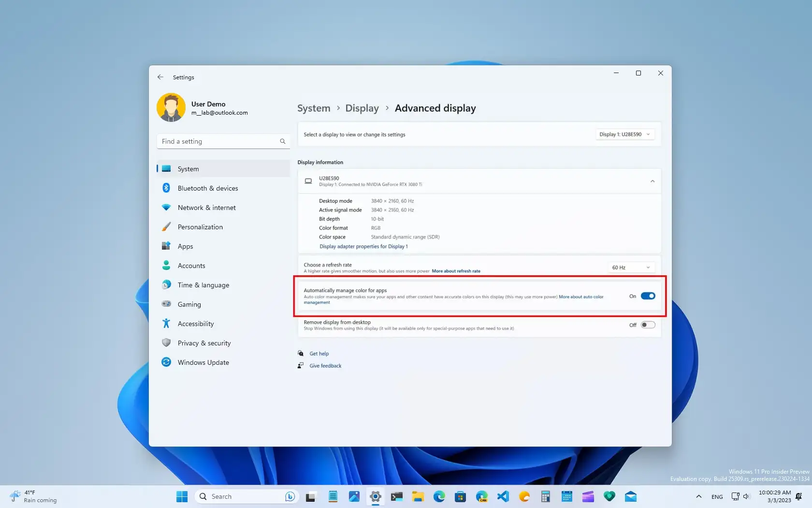Open the Display 1: U28E590 selector
Viewport: 812px width, 508px height.
[x=625, y=134]
